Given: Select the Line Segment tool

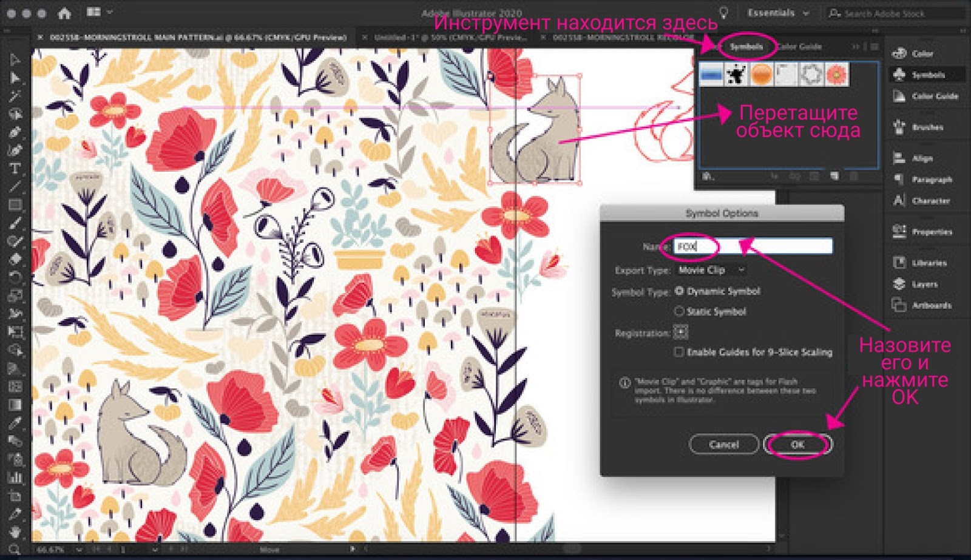Looking at the screenshot, I should pos(15,187).
